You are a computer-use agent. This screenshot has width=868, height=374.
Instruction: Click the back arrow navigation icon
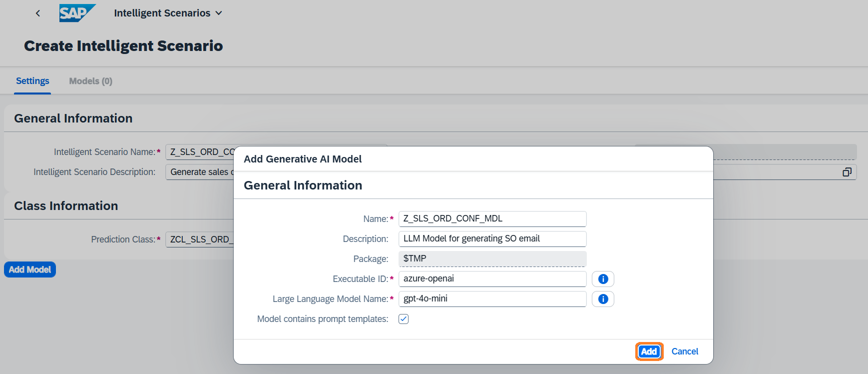pos(38,13)
